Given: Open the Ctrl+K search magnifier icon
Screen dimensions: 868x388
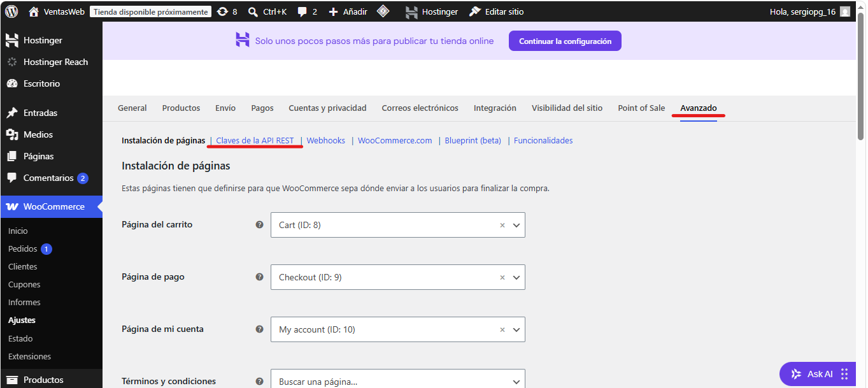Looking at the screenshot, I should click(253, 11).
